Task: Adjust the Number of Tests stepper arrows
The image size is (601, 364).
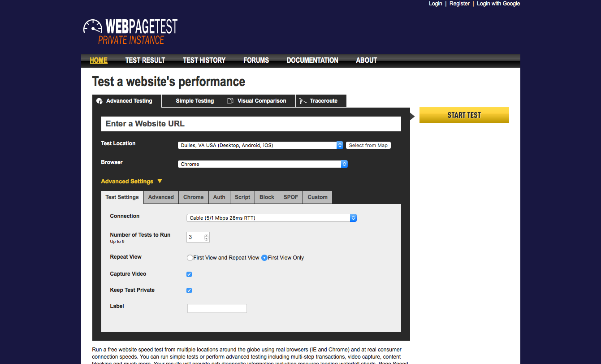Action: [x=206, y=237]
